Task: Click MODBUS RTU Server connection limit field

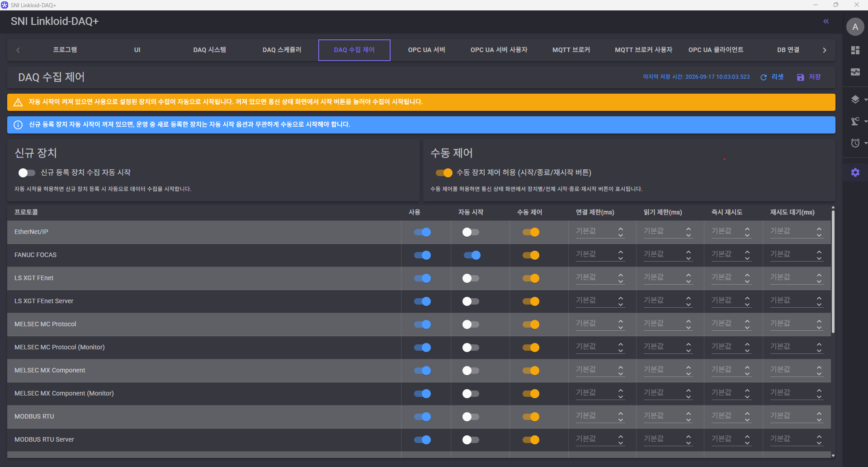Action: pos(600,439)
